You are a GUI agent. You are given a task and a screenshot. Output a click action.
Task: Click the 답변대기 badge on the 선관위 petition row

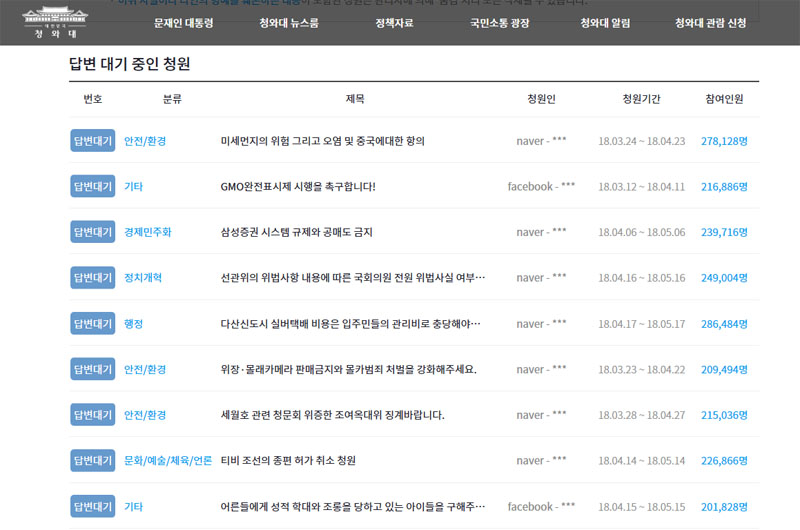pyautogui.click(x=93, y=277)
